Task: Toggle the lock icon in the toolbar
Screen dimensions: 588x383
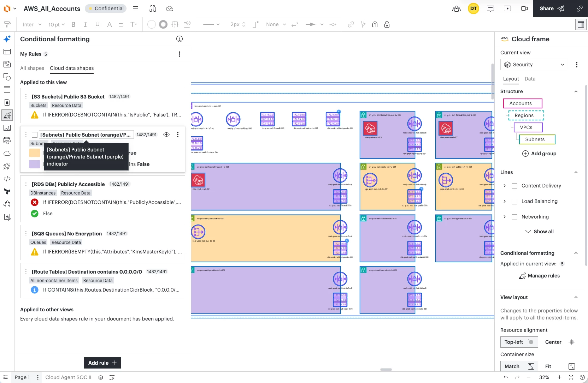Action: [387, 24]
